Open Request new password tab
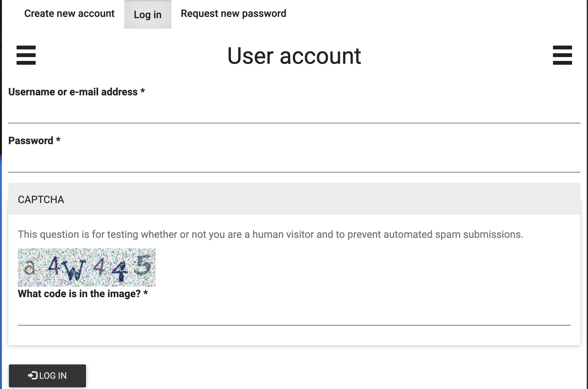 click(233, 14)
